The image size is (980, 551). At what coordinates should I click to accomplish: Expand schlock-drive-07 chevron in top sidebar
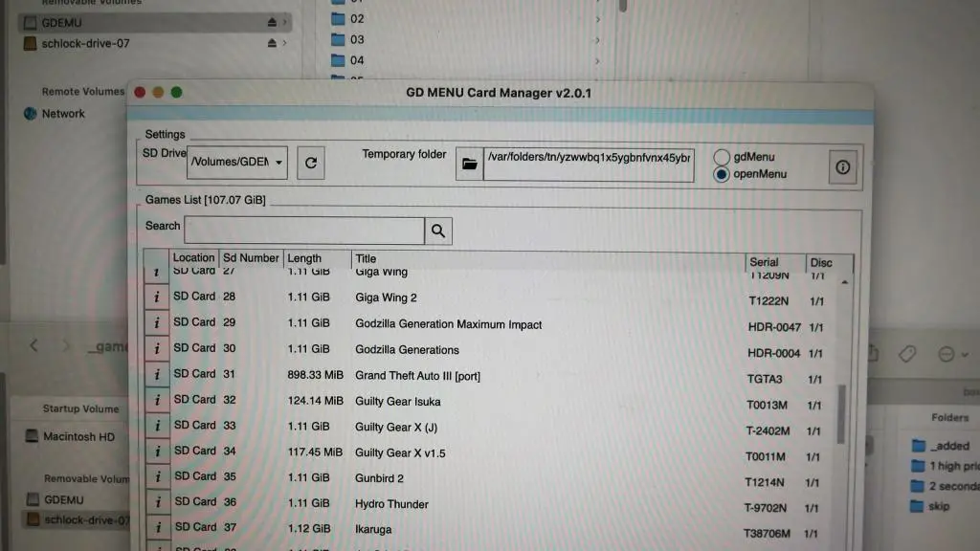[285, 43]
